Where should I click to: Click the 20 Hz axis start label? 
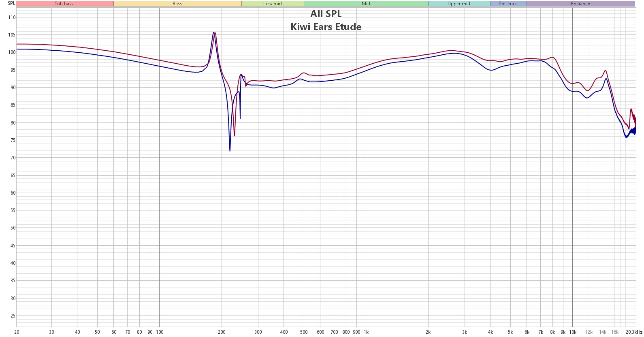click(17, 332)
